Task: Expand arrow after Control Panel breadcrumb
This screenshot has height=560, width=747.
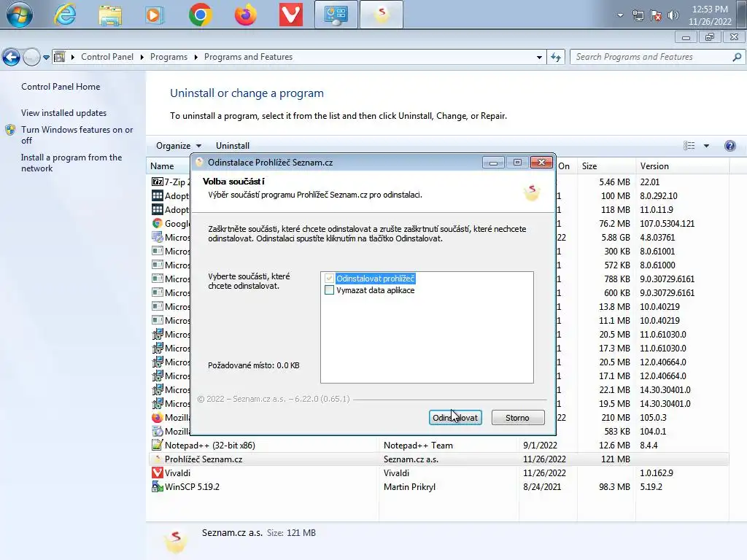Action: (142, 57)
